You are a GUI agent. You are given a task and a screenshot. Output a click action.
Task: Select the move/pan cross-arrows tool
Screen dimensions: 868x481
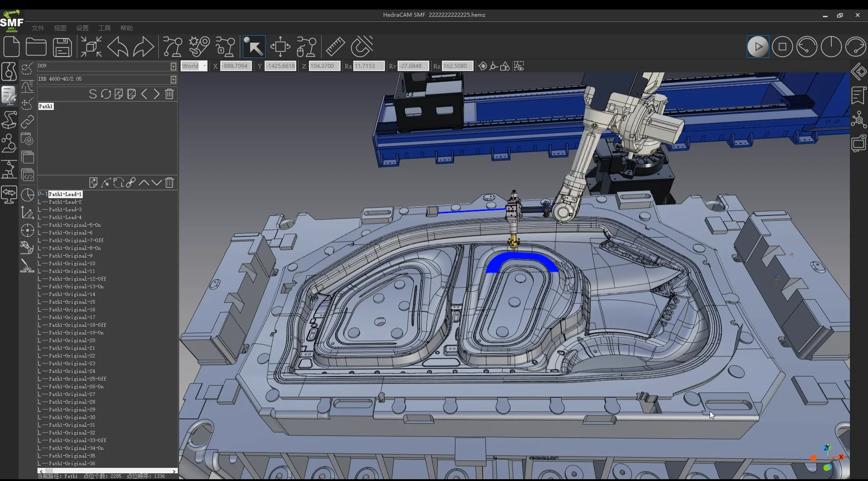tap(280, 47)
